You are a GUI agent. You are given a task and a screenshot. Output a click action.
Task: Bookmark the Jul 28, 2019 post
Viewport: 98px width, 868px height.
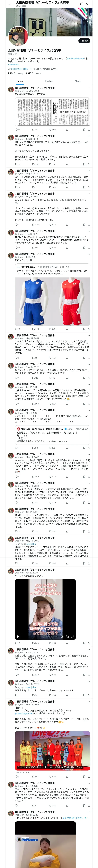click(x=84, y=164)
